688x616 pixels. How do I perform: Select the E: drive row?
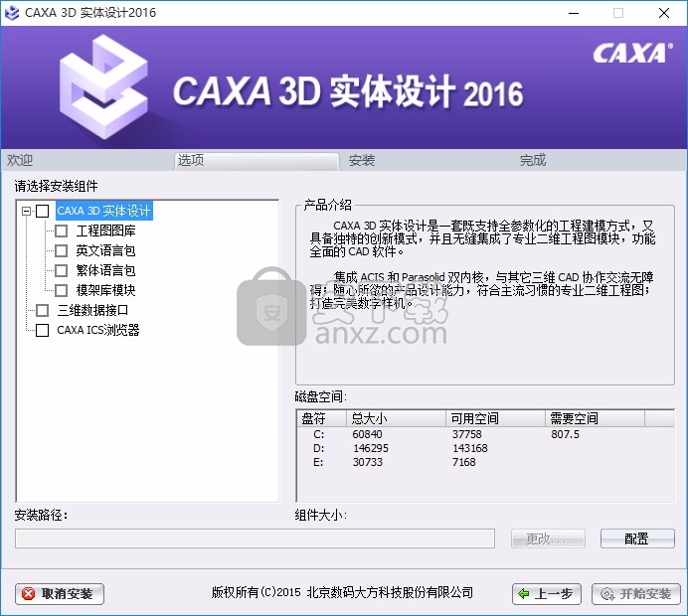pyautogui.click(x=485, y=462)
